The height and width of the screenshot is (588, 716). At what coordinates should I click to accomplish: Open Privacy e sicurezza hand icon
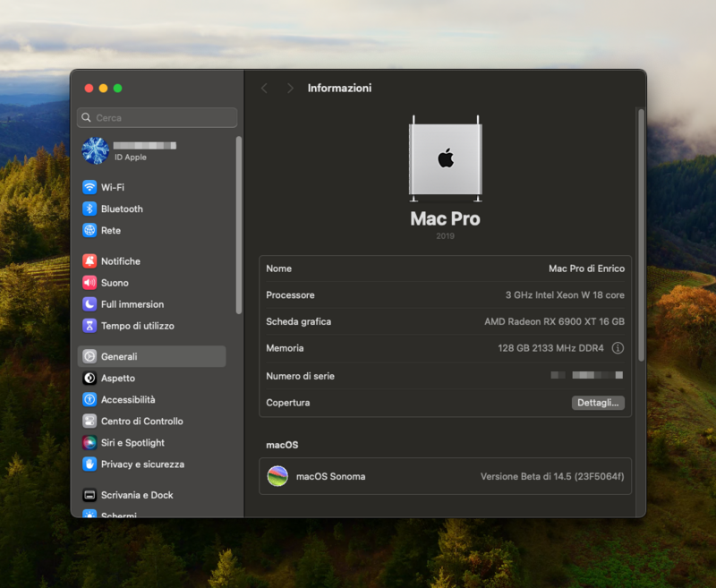(89, 464)
